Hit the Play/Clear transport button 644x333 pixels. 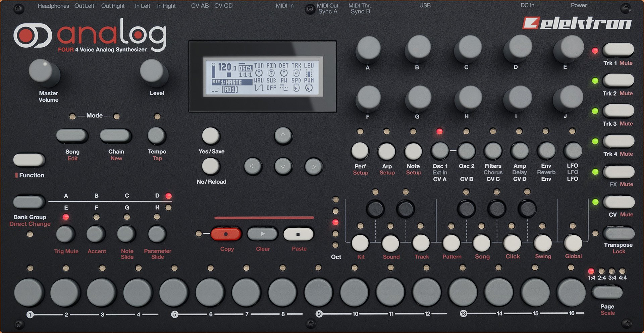click(x=262, y=234)
